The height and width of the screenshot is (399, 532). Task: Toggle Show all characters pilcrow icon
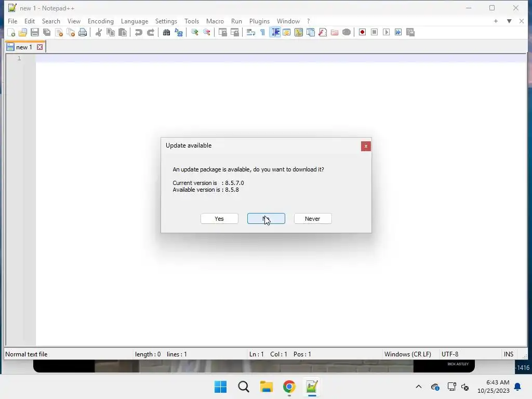tap(262, 32)
